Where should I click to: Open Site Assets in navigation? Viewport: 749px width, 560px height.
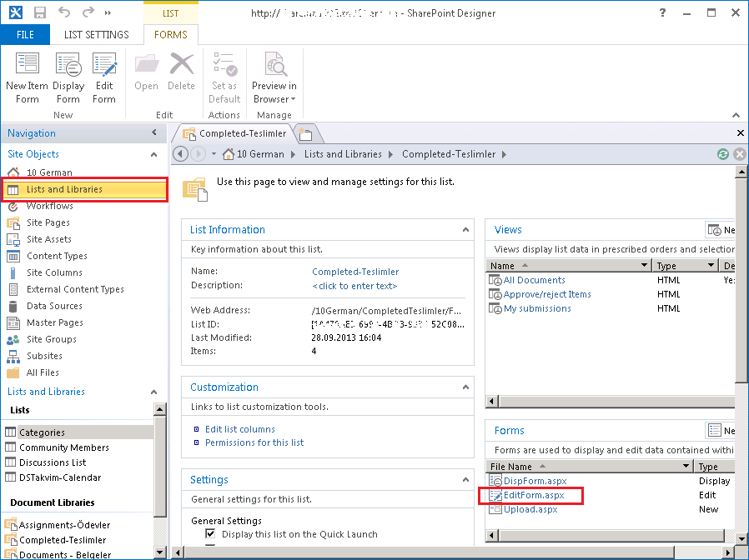coord(48,239)
